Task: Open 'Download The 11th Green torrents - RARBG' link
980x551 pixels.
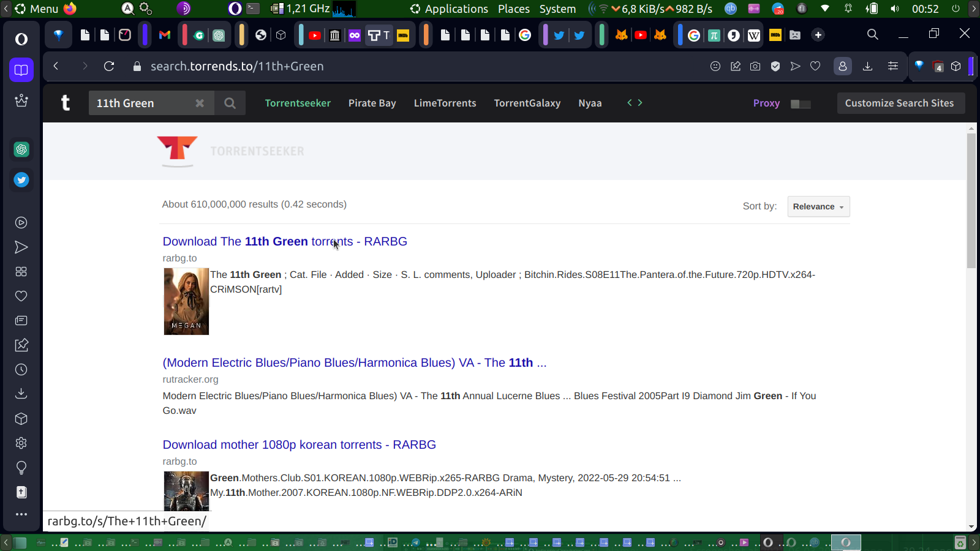Action: pos(285,242)
